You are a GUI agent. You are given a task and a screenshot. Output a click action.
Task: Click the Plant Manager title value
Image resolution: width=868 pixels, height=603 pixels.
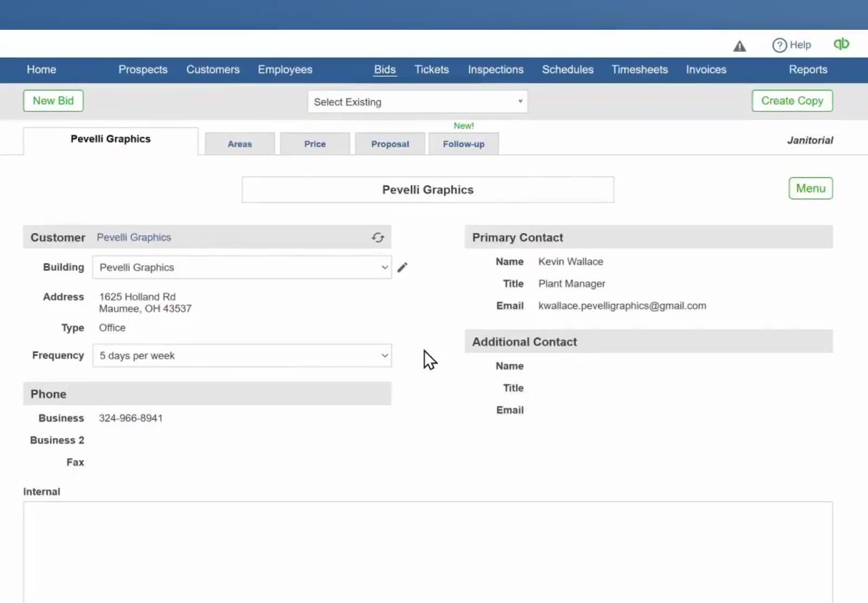coord(572,284)
